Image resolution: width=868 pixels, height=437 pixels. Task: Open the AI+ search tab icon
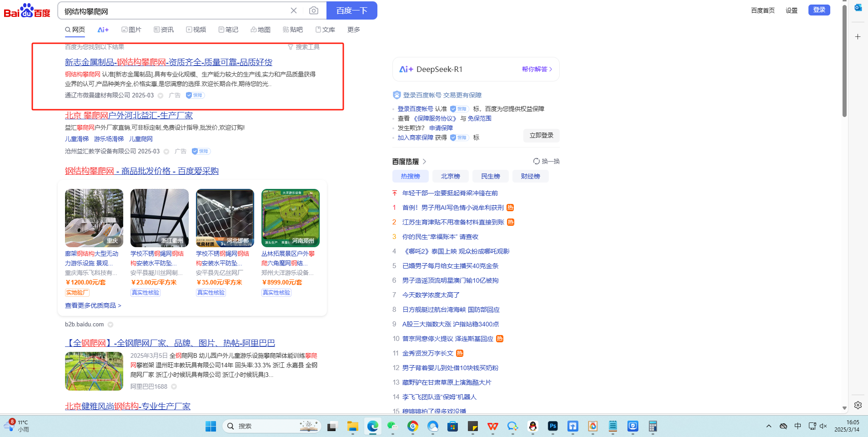click(x=103, y=30)
